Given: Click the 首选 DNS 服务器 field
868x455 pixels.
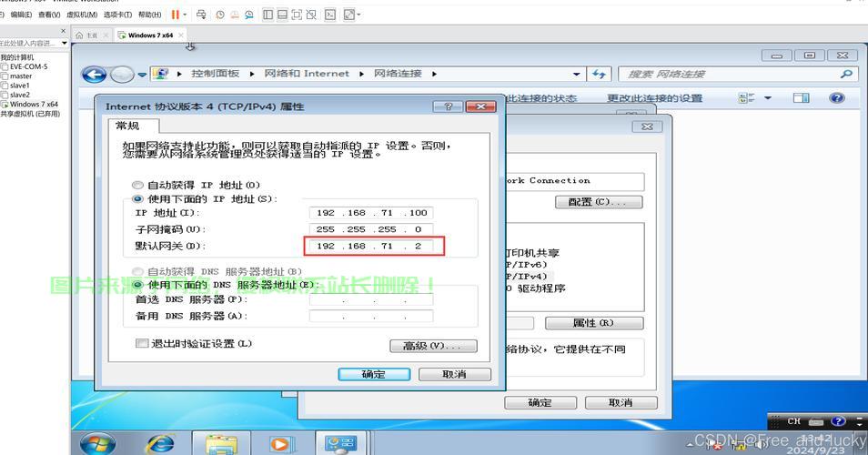Looking at the screenshot, I should [x=371, y=300].
